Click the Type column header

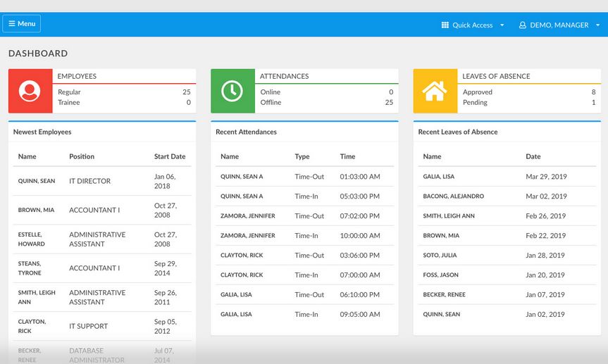(302, 156)
